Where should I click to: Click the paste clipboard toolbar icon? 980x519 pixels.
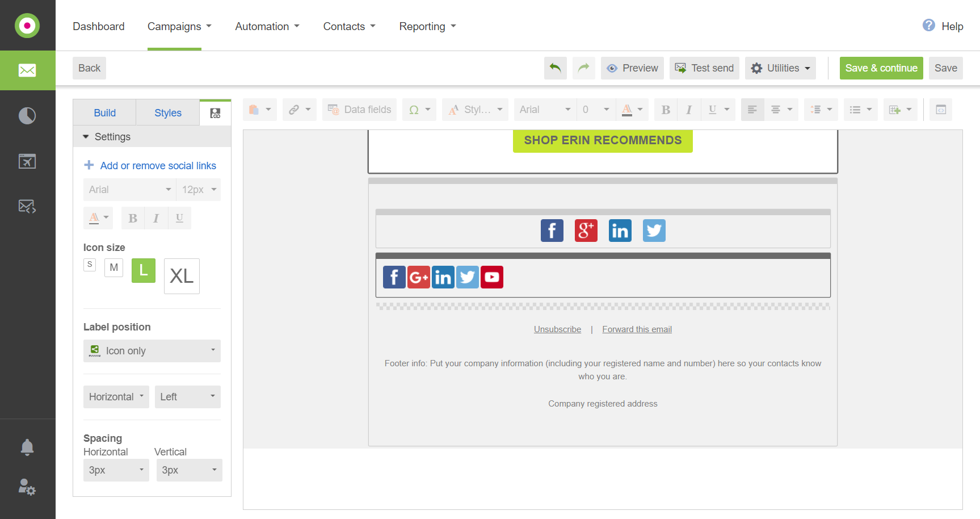tap(254, 110)
